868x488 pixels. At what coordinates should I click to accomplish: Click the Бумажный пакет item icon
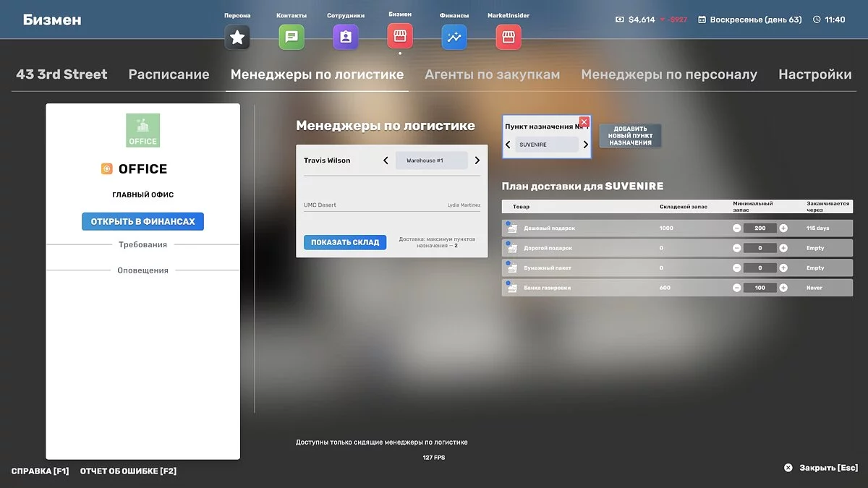tap(512, 267)
